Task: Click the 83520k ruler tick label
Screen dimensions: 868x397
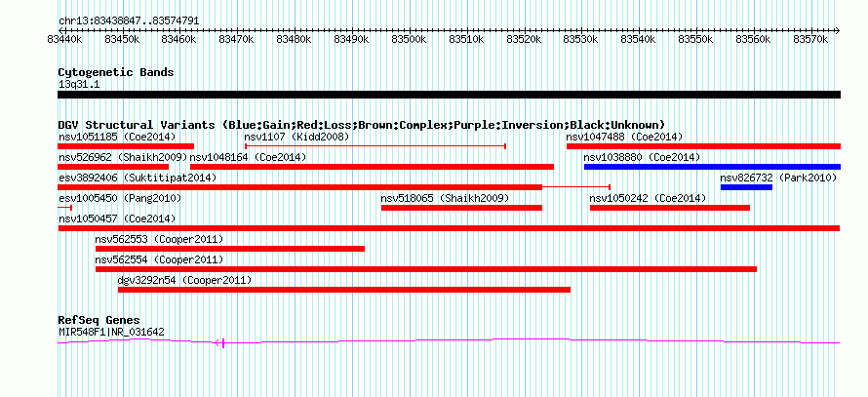Action: [x=524, y=39]
